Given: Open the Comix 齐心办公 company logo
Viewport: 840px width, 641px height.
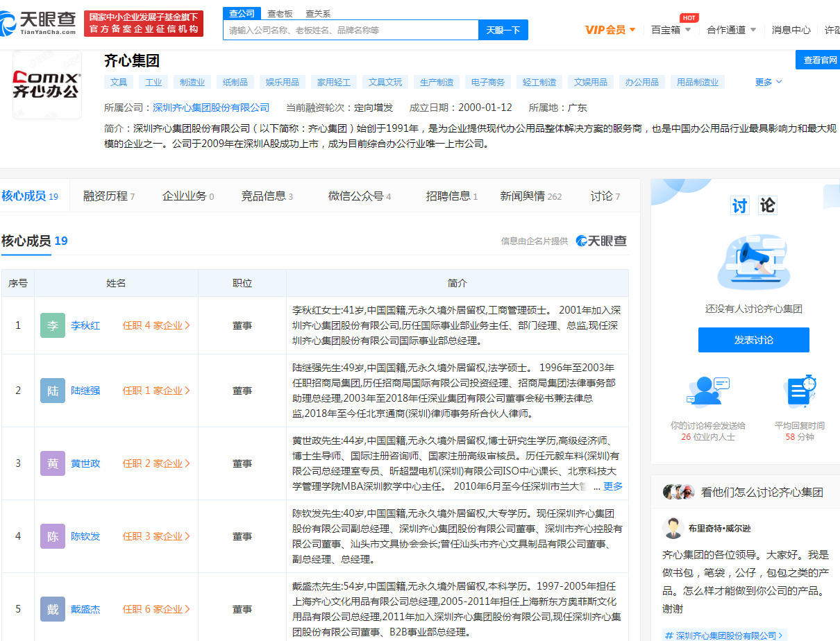Looking at the screenshot, I should coord(47,85).
